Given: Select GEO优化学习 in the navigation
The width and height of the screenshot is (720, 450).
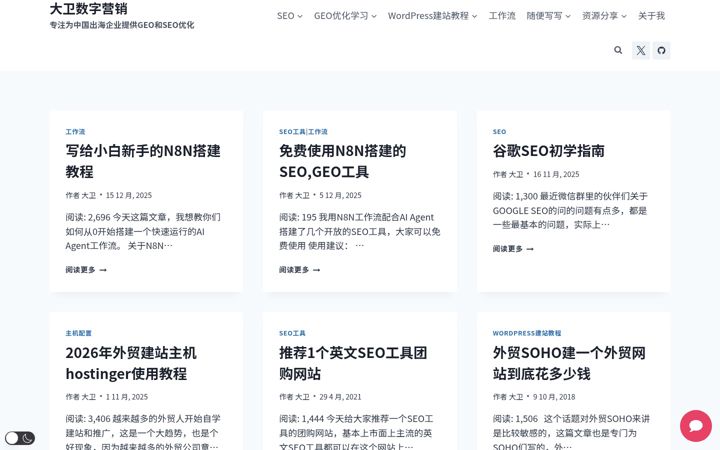Looking at the screenshot, I should [x=341, y=16].
